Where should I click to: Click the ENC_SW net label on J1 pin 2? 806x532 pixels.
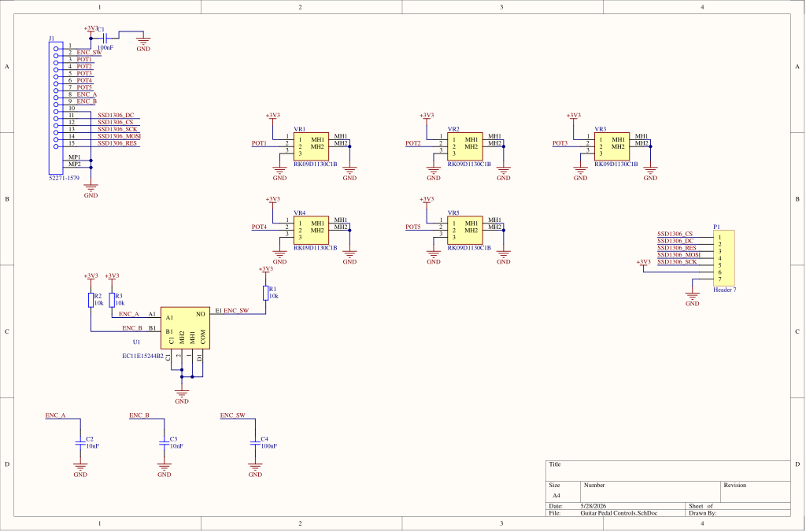89,53
